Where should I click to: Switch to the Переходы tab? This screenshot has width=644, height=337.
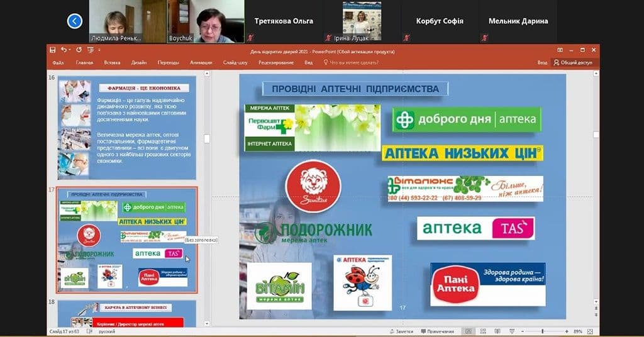(x=169, y=63)
